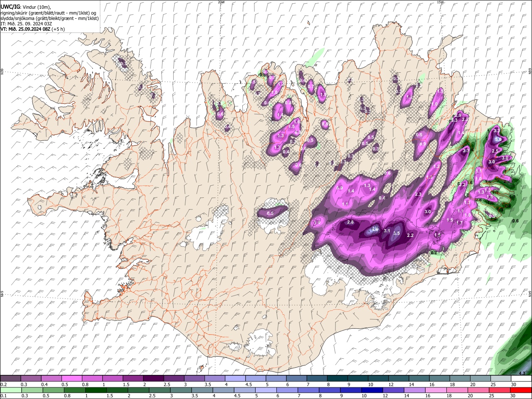Pick the bright red swatch after 30, bottom legend
Image resolution: width=532 pixels, height=399 pixels.
pos(520,390)
